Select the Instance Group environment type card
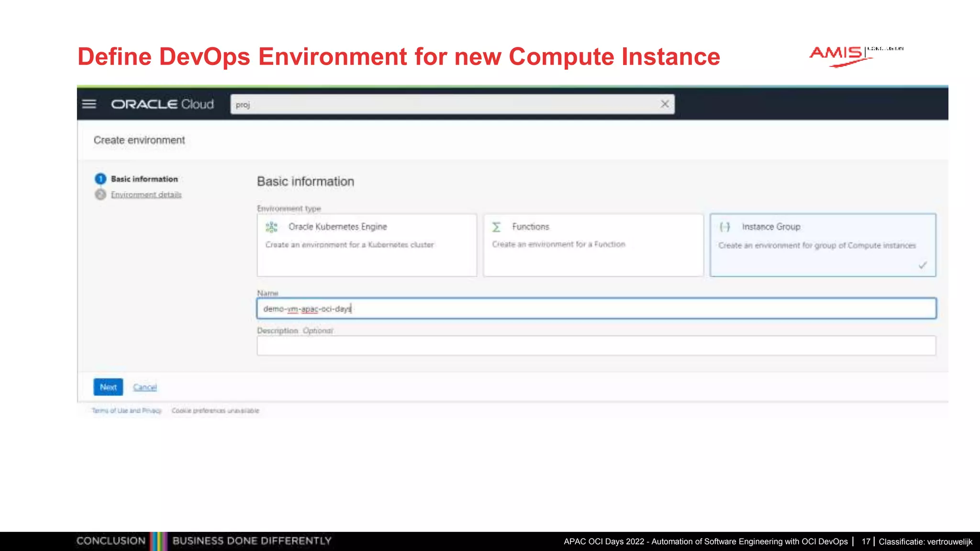 [x=823, y=245]
